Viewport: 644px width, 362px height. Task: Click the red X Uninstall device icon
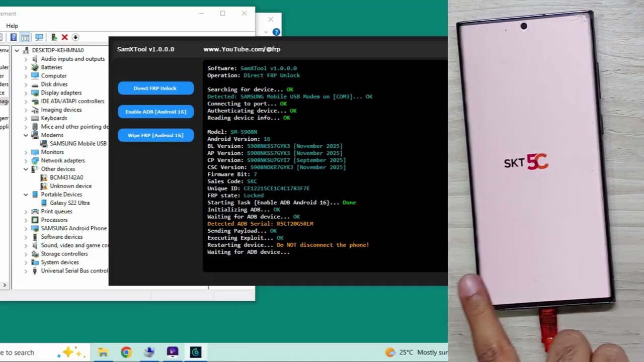[x=64, y=37]
